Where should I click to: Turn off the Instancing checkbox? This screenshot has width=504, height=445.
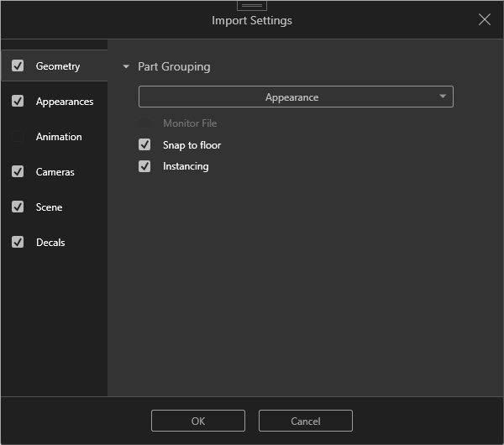tap(144, 166)
